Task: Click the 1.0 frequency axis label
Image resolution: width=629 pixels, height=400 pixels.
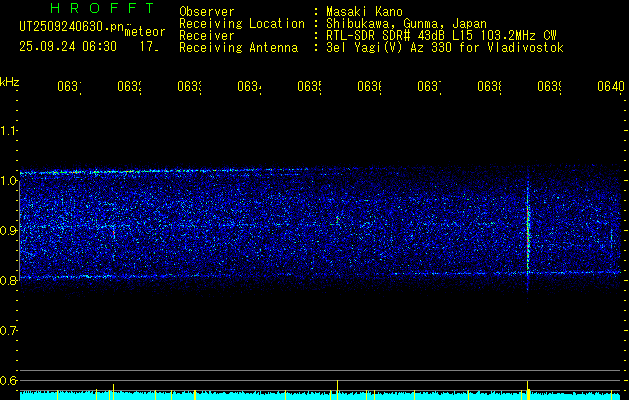Action: point(8,181)
